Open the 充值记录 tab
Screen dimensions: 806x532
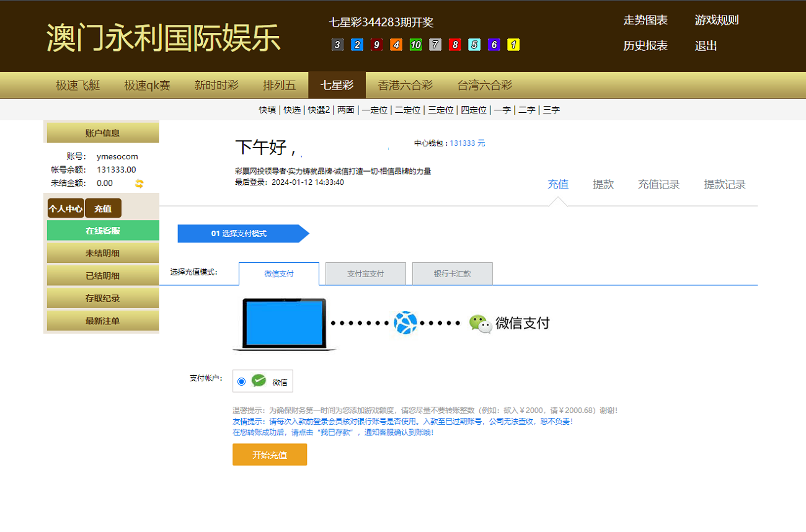658,184
